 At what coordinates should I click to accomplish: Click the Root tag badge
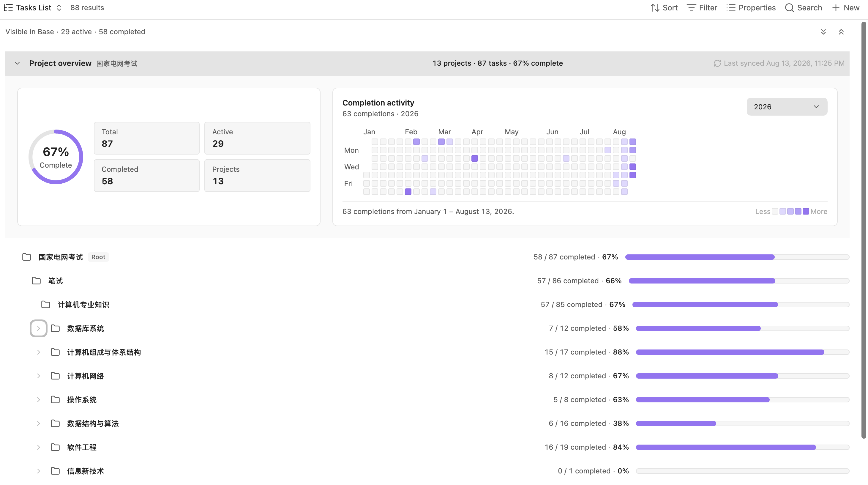(x=98, y=257)
